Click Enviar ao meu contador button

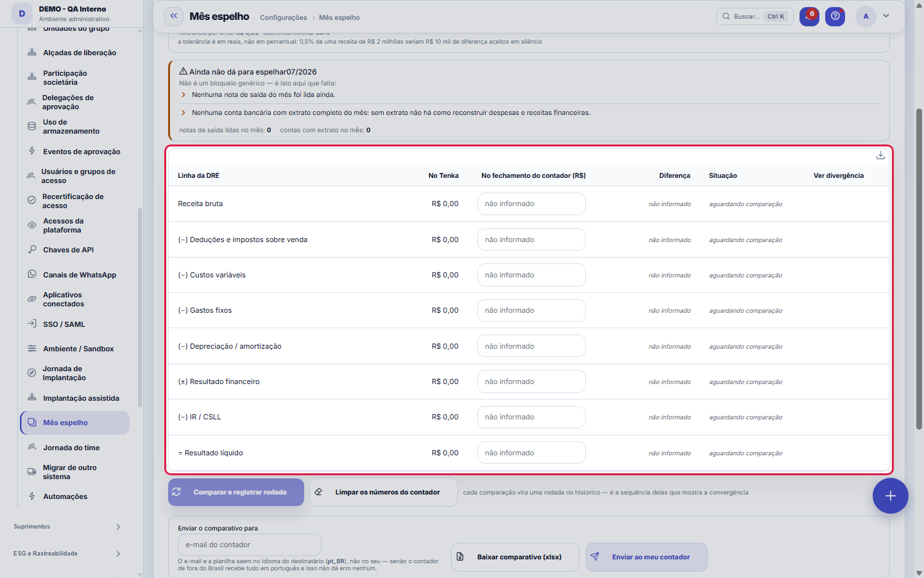(647, 557)
